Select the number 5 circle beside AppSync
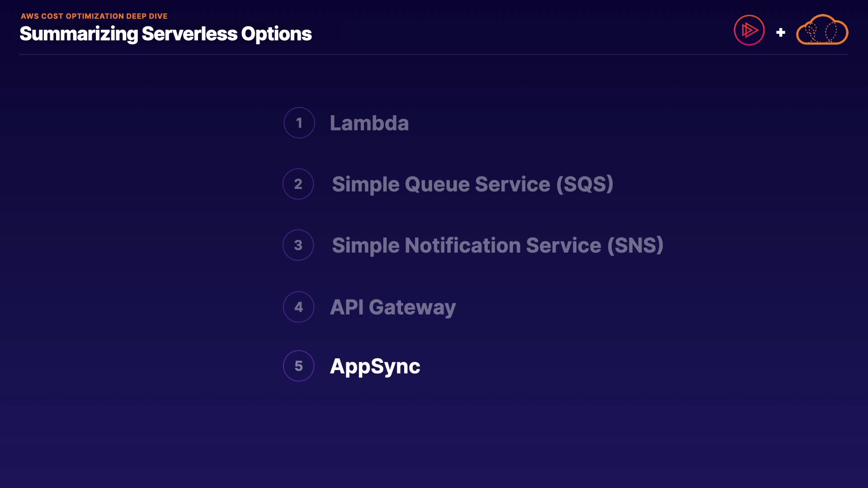 coord(298,366)
